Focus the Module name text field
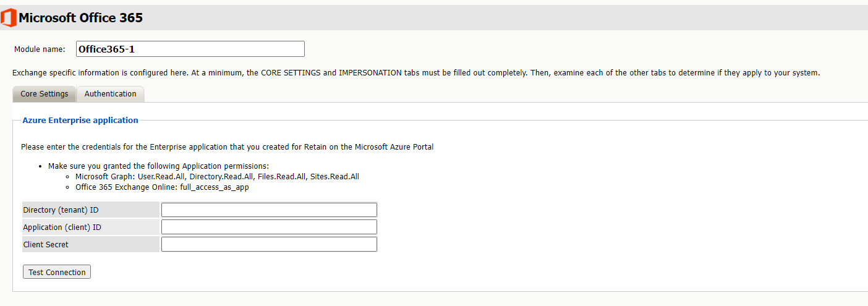The height and width of the screenshot is (306, 868). pos(190,49)
